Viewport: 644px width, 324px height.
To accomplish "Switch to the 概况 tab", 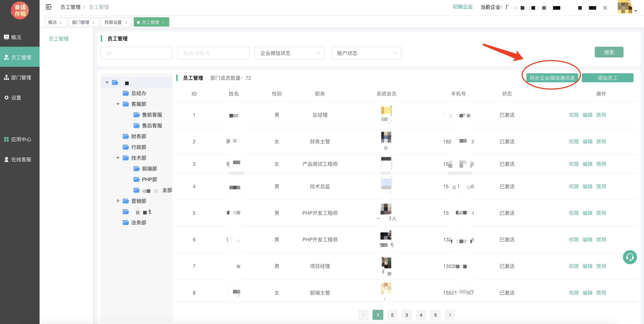I will click(x=52, y=22).
